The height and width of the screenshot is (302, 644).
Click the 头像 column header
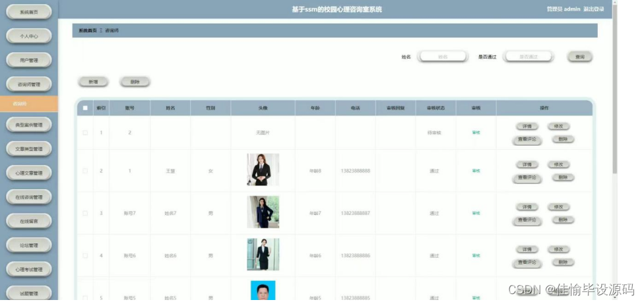click(263, 108)
